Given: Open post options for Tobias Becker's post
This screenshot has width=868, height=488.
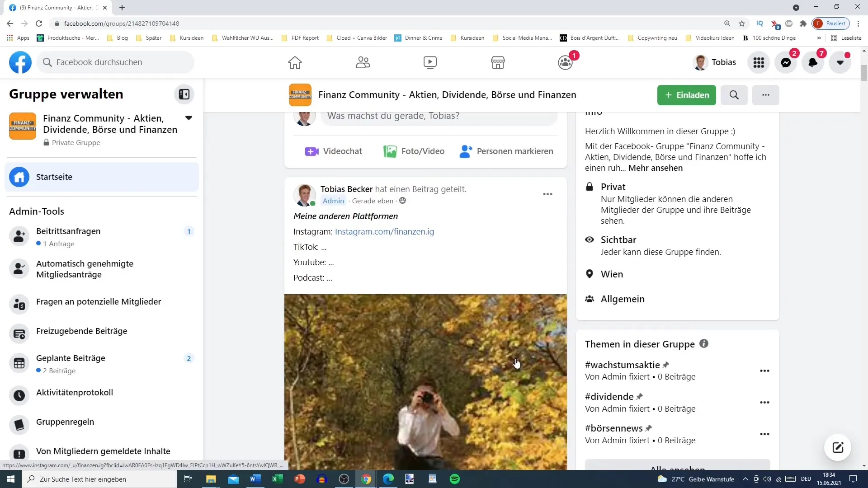Looking at the screenshot, I should click(547, 194).
